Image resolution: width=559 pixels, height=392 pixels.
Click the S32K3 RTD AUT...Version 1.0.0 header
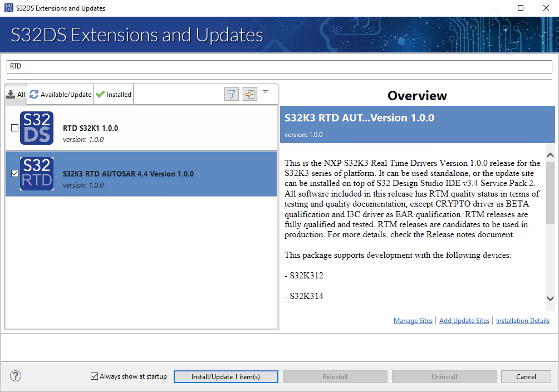pos(359,117)
